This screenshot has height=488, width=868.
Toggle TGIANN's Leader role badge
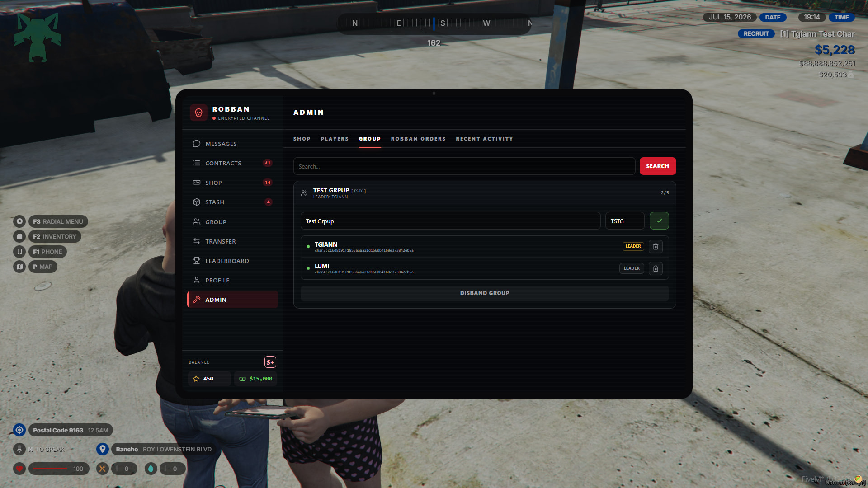633,246
